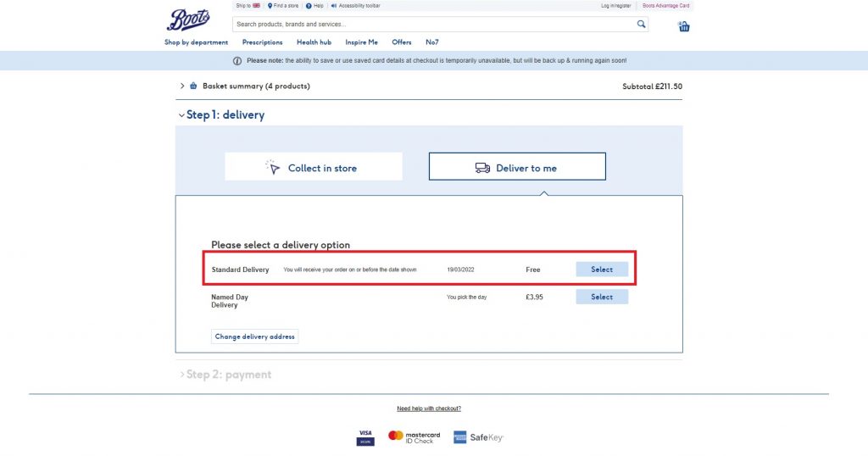Choose the Collect in store option

(x=314, y=167)
